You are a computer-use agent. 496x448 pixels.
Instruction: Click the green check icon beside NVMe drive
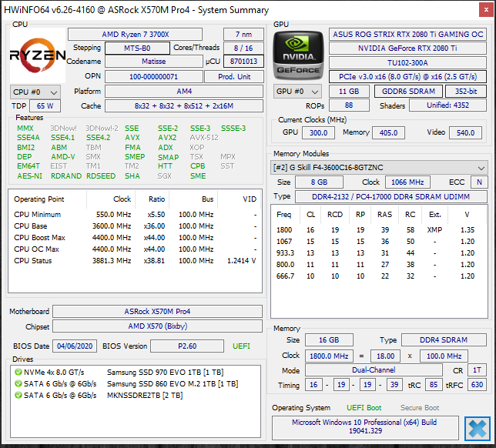coord(18,372)
